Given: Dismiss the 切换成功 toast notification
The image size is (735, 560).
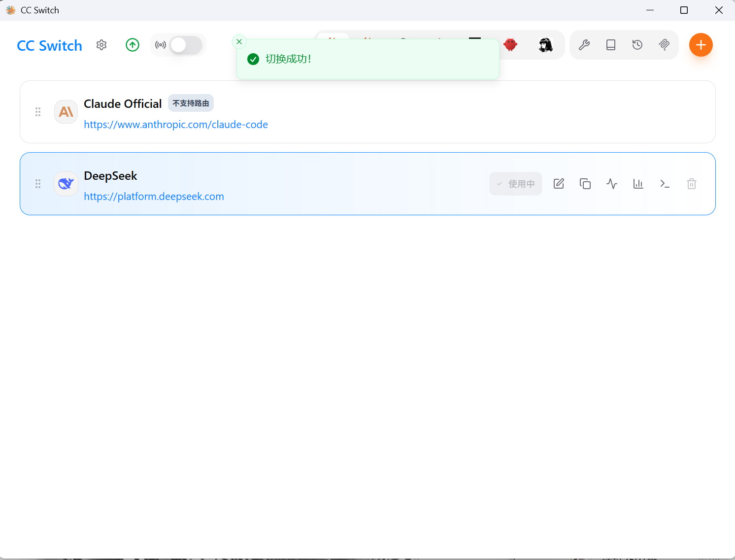Looking at the screenshot, I should pyautogui.click(x=239, y=42).
